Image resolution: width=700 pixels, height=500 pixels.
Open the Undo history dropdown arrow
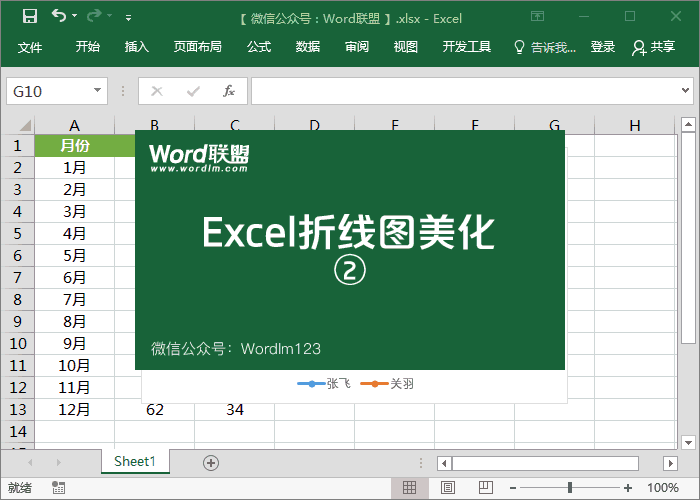click(x=75, y=16)
